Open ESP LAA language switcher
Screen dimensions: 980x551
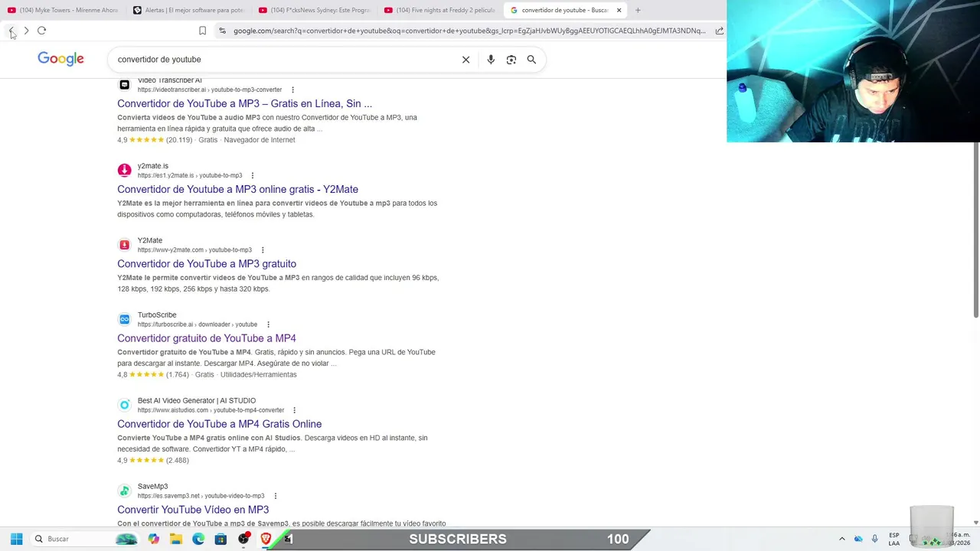(x=894, y=539)
